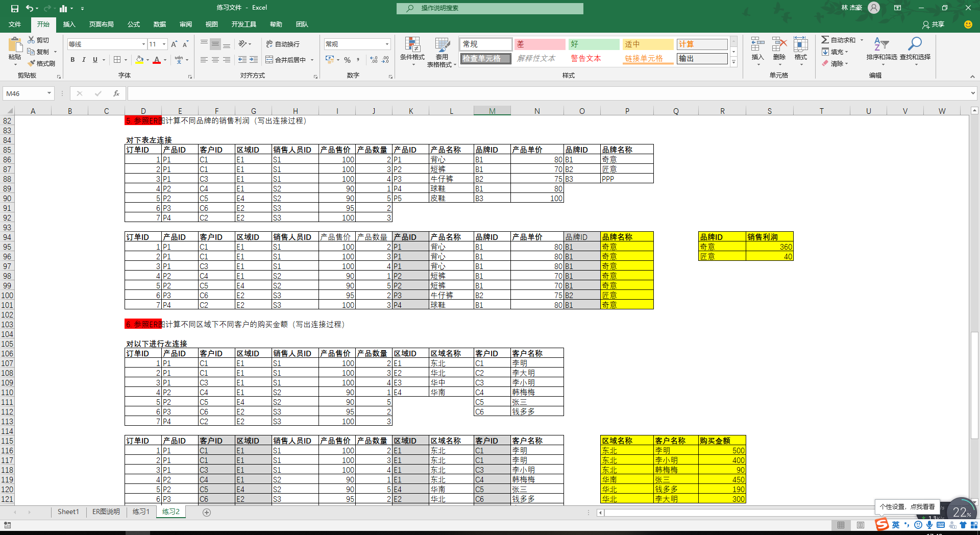The height and width of the screenshot is (535, 980).
Task: Expand the cell styles gallery more arrow
Action: tap(733, 62)
